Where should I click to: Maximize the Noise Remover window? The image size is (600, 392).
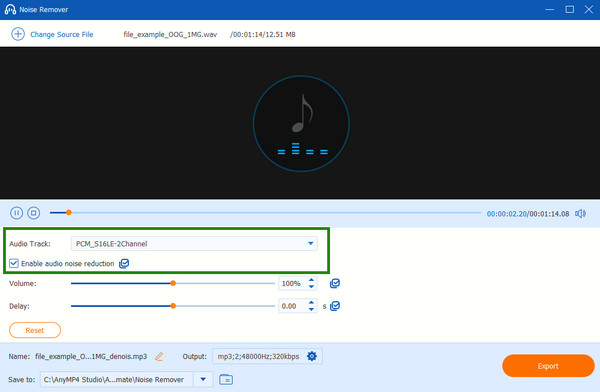569,10
